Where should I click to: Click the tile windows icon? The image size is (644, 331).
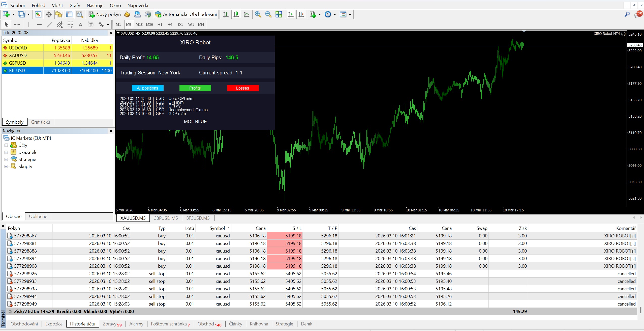point(279,14)
